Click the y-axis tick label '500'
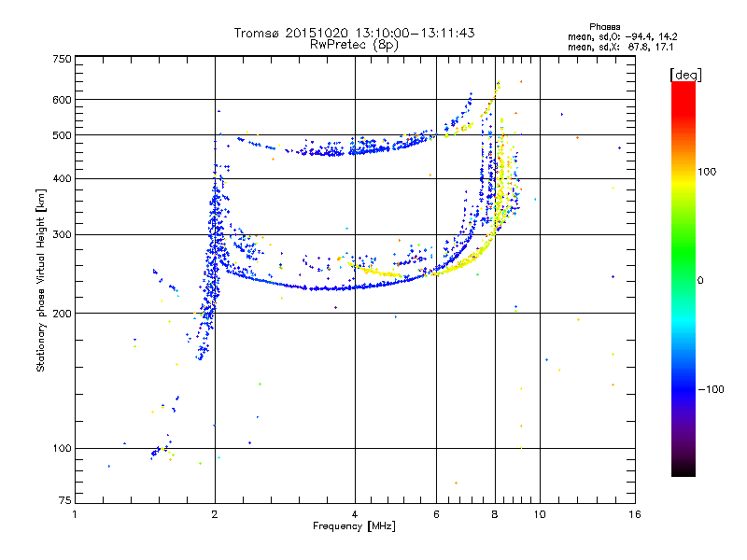This screenshot has width=747, height=560. pos(63,135)
